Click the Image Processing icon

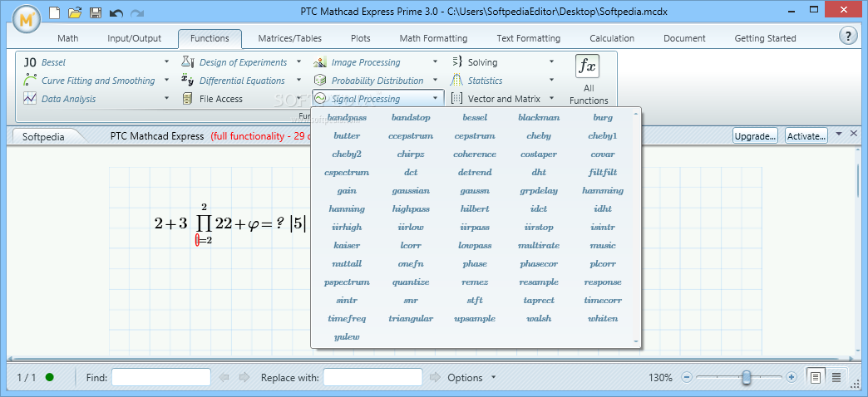[320, 62]
